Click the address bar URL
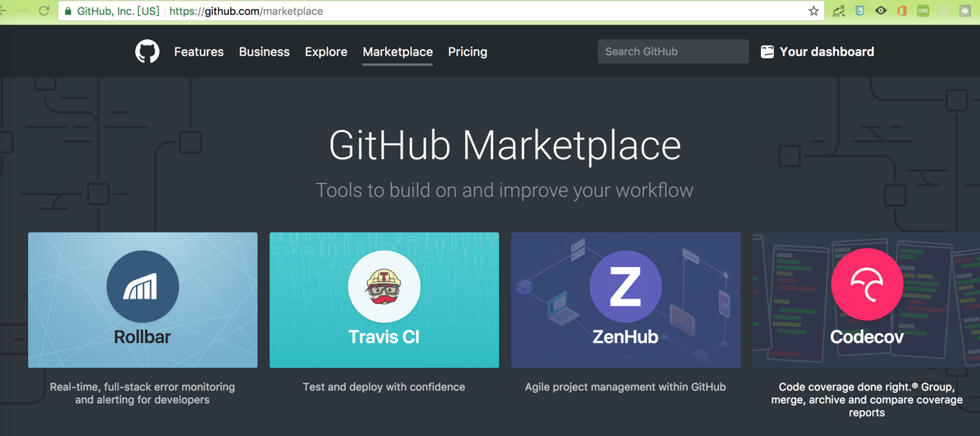 pyautogui.click(x=246, y=11)
